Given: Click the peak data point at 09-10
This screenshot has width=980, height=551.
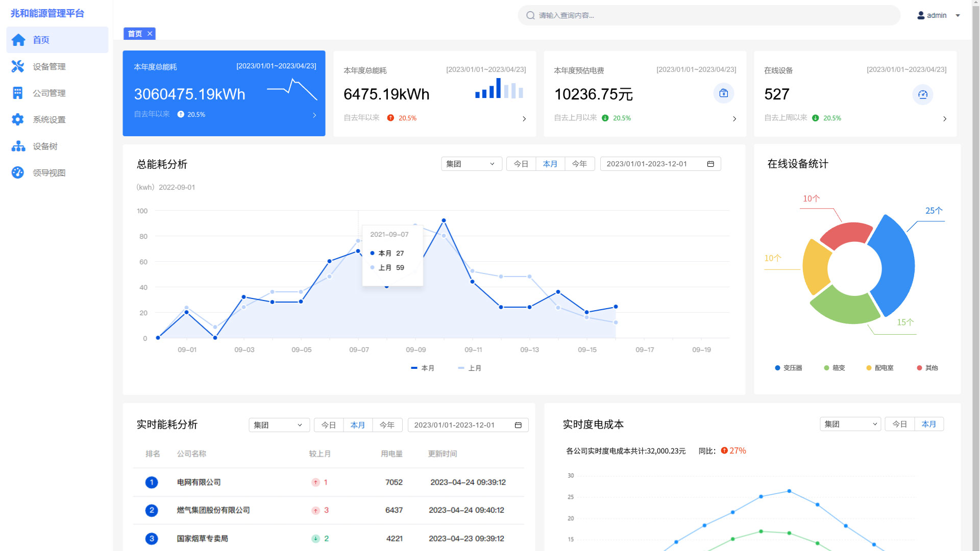Looking at the screenshot, I should [x=444, y=220].
